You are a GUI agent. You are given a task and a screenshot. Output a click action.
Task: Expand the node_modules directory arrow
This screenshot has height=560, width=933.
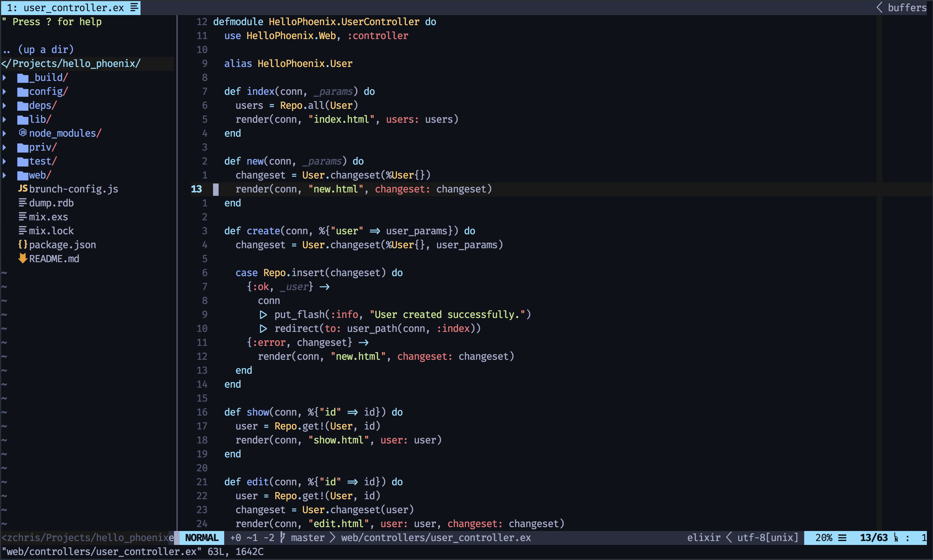tap(4, 134)
